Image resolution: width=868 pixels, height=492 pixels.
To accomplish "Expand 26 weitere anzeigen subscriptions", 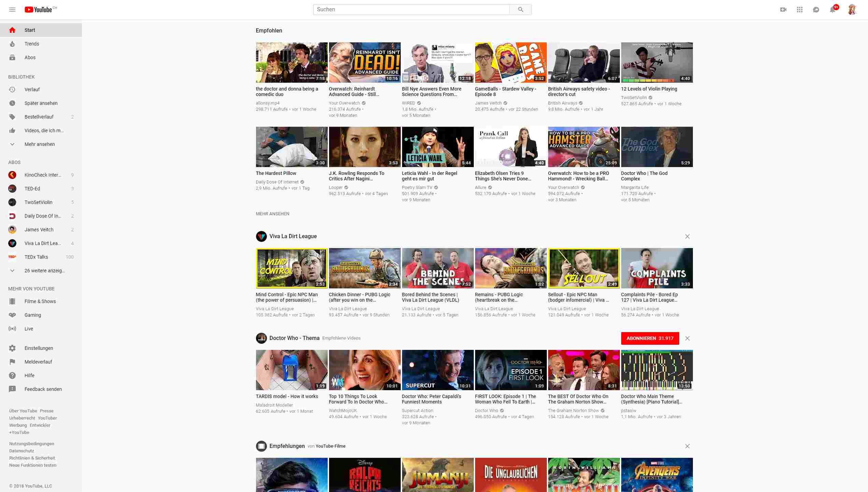I will pyautogui.click(x=41, y=271).
